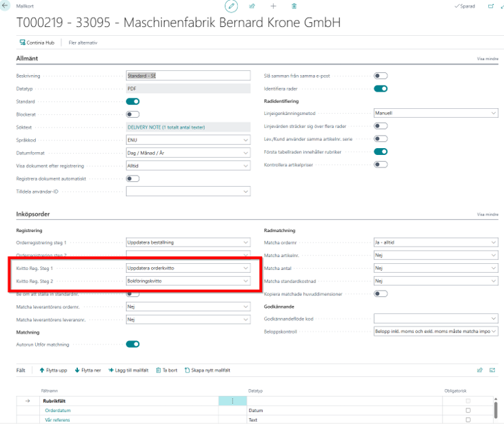Click the delete trash icon in header
504x425 pixels.
click(294, 6)
